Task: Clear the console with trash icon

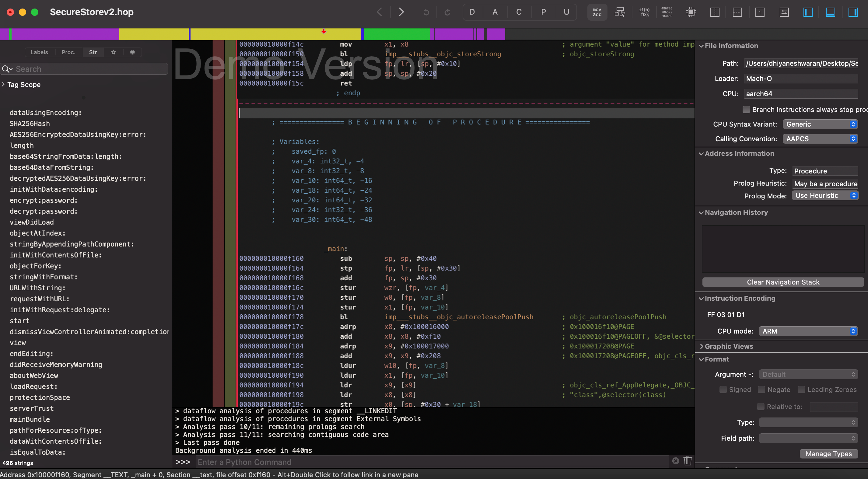Action: pos(688,461)
